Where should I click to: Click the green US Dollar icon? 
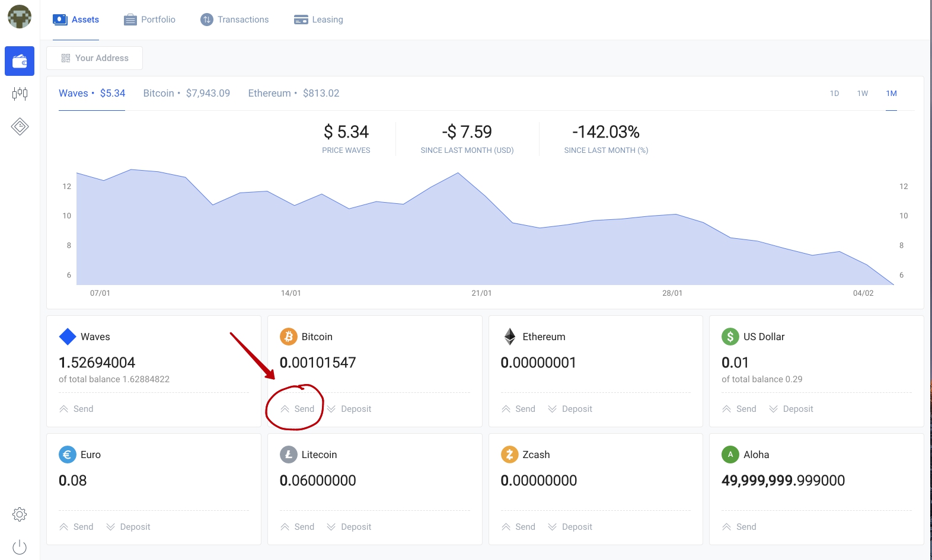pyautogui.click(x=730, y=337)
